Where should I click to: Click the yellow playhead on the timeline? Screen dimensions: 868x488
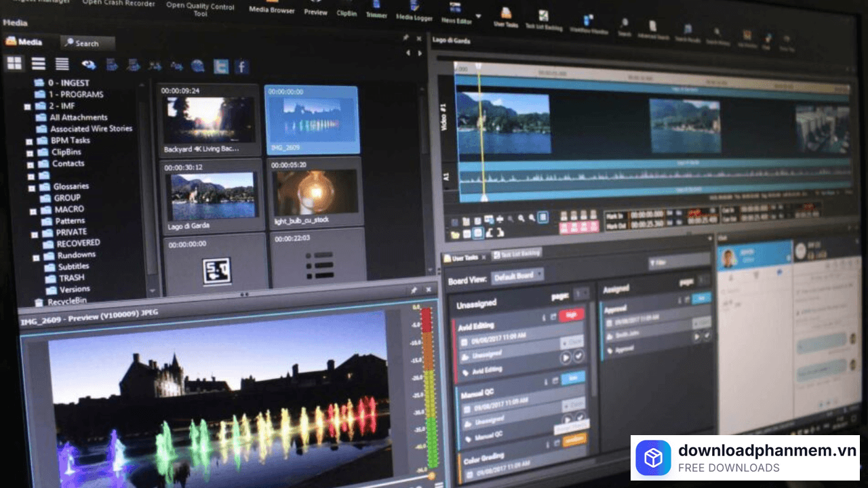coord(482,132)
